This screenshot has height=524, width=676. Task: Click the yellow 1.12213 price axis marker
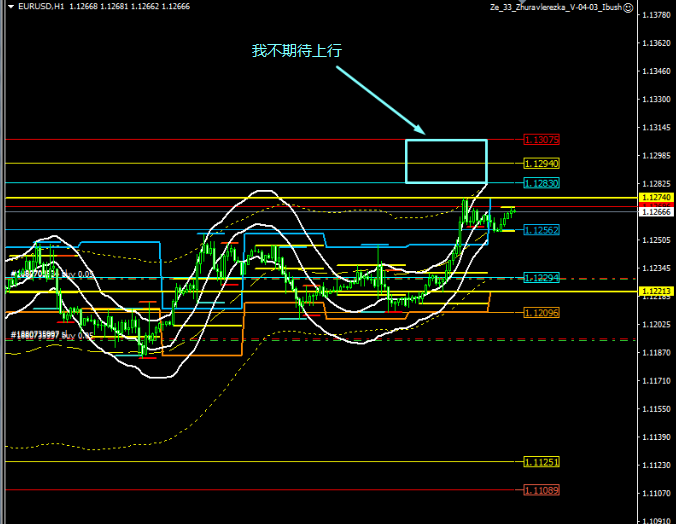[656, 291]
